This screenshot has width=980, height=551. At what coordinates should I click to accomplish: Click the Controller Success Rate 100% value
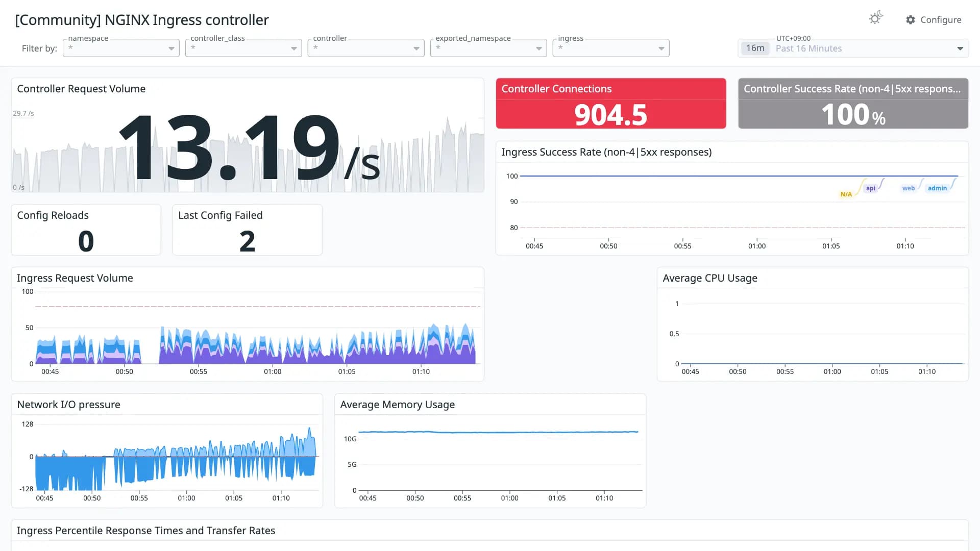pyautogui.click(x=853, y=114)
